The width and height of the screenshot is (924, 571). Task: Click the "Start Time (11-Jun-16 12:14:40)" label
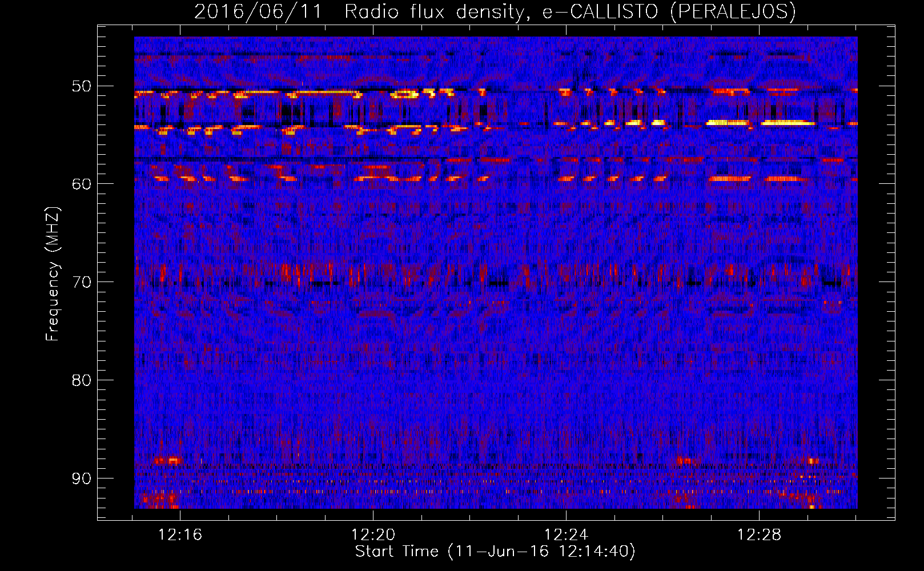click(495, 552)
